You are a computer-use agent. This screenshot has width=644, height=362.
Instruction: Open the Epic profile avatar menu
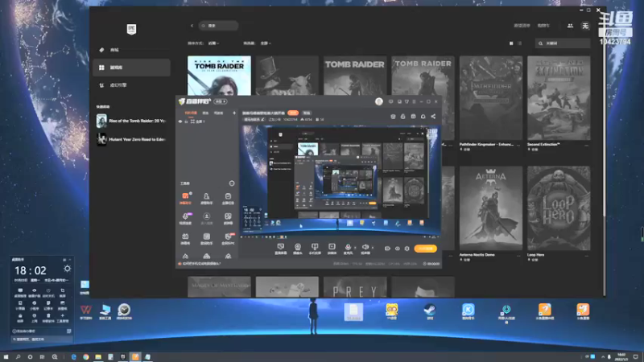(585, 26)
